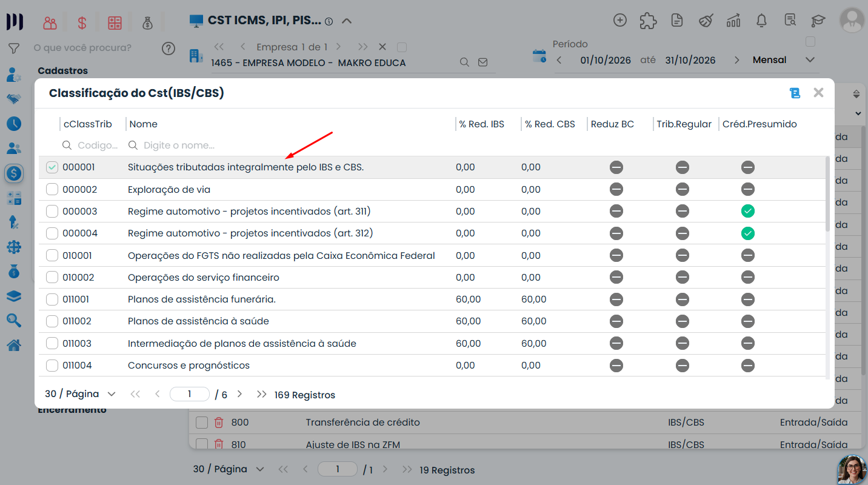Select the 011002 Planos de assistência à saúde checkbox
Viewport: 868px width, 485px height.
pyautogui.click(x=52, y=321)
